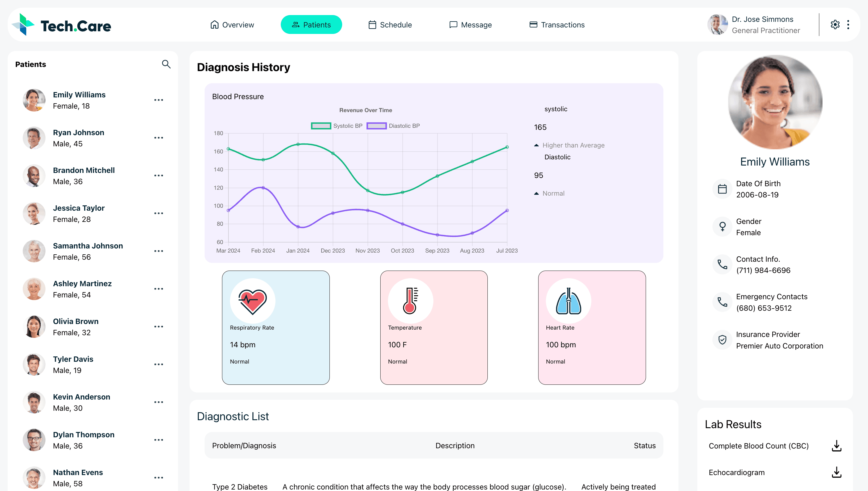The image size is (868, 491).
Task: Open the settings gear icon
Action: (835, 24)
